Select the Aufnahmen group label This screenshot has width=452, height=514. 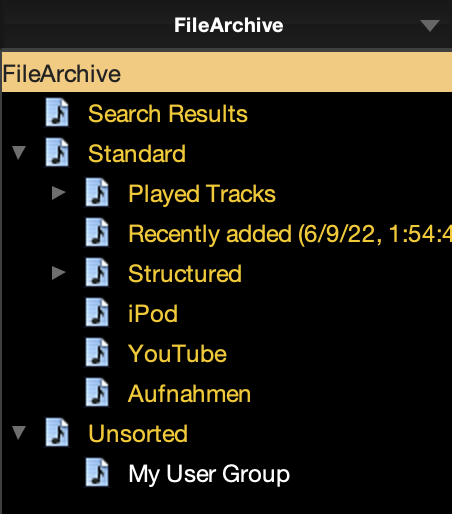point(189,394)
